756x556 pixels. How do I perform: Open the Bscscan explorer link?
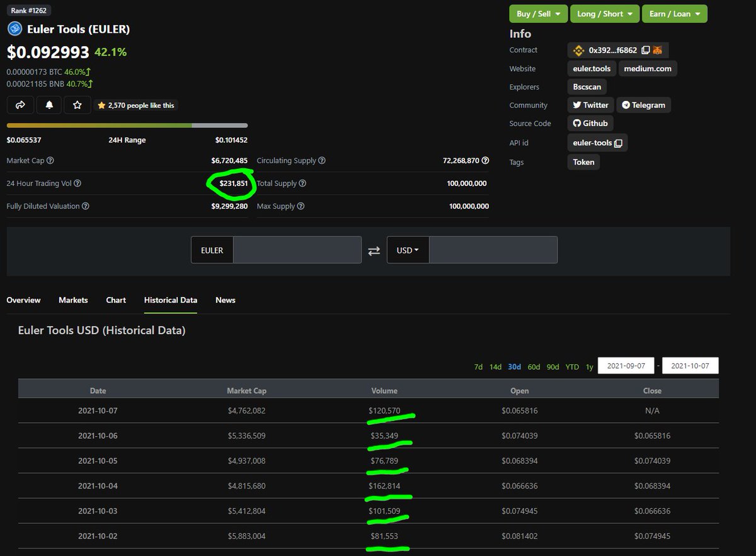click(x=587, y=87)
